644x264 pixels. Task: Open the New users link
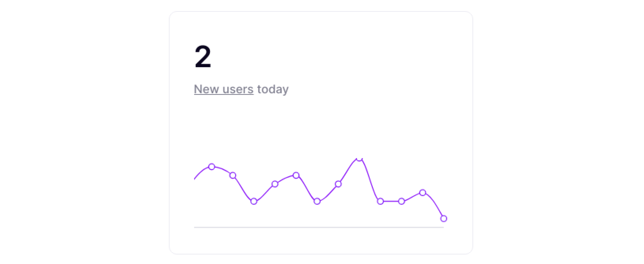(x=224, y=89)
